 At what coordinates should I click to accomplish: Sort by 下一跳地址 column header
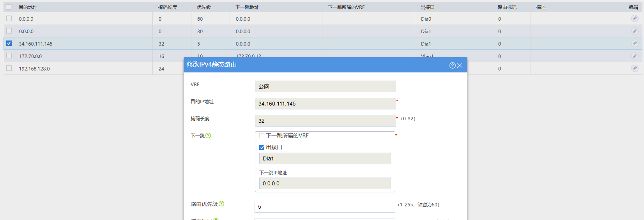pyautogui.click(x=247, y=7)
